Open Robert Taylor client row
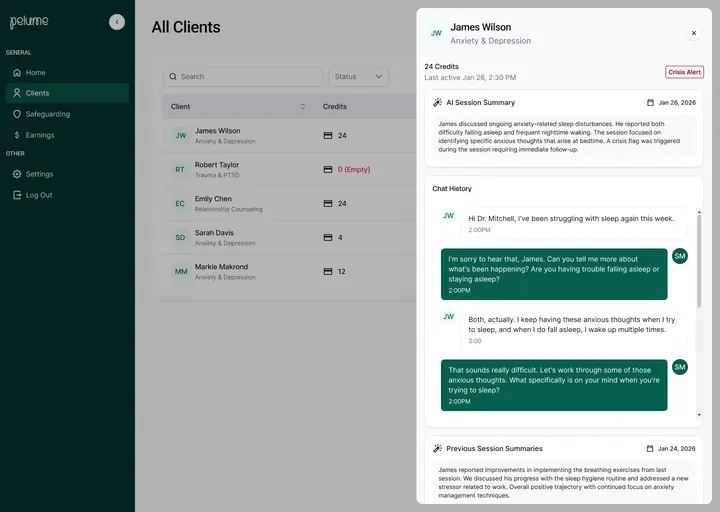 pyautogui.click(x=289, y=169)
